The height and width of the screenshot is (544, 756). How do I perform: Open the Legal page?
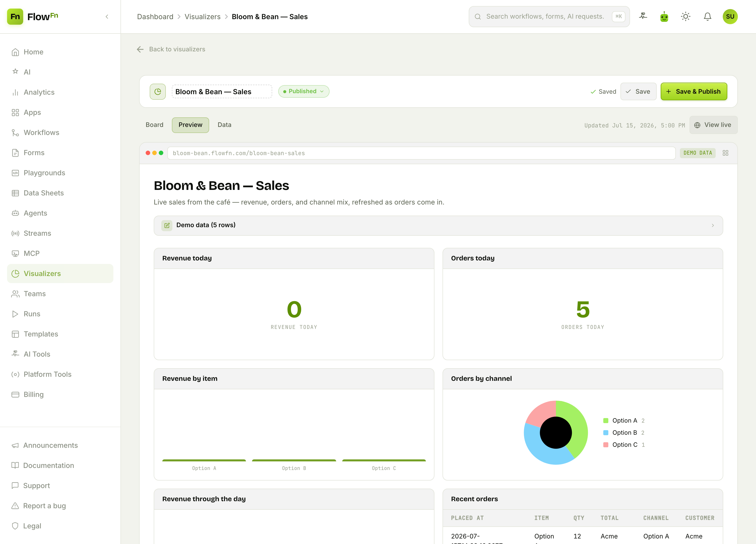tap(60, 526)
